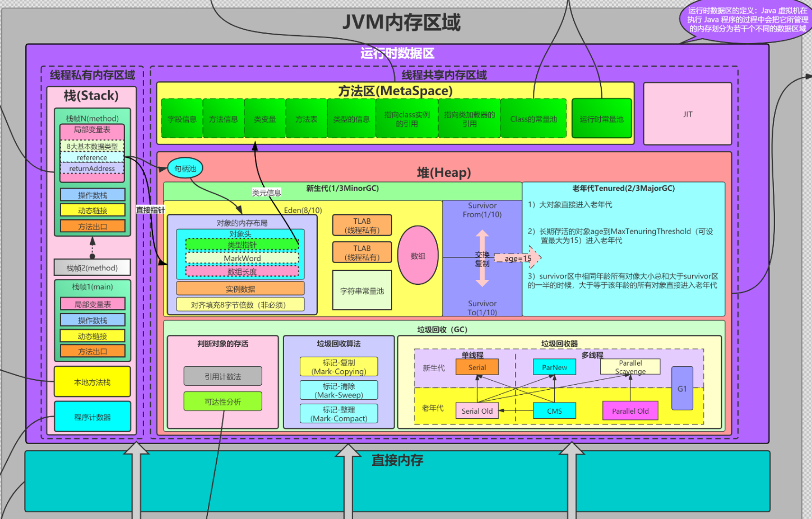Select the Parallel Old magenta box
The width and height of the screenshot is (812, 519).
pyautogui.click(x=630, y=411)
